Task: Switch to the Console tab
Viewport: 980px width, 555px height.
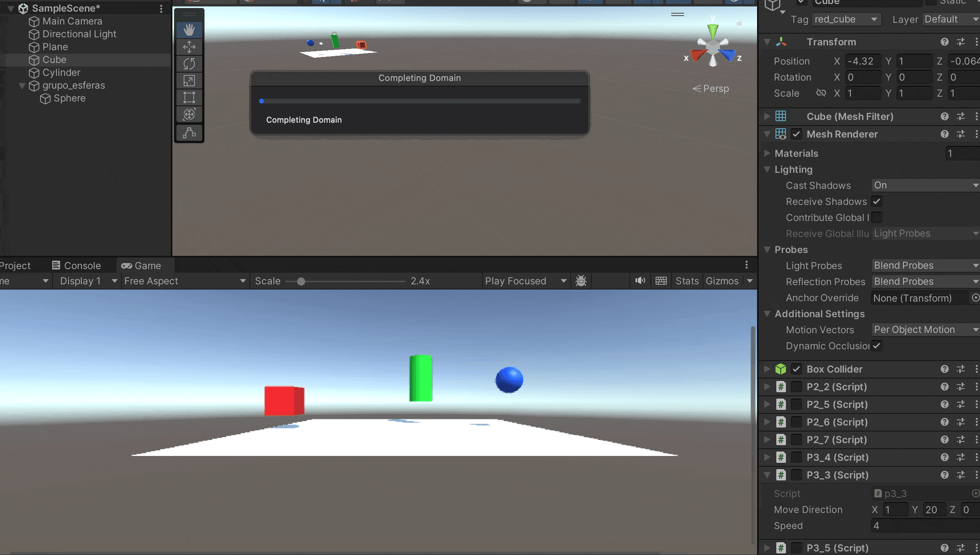Action: [76, 265]
